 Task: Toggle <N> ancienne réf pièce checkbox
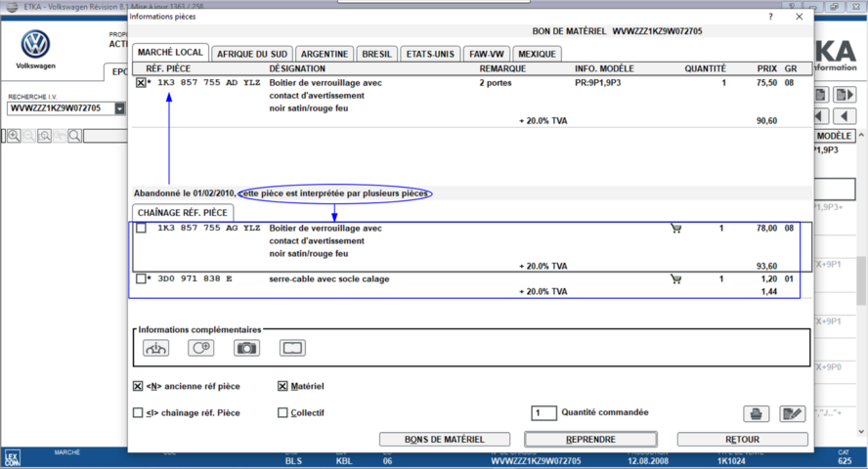tap(138, 386)
